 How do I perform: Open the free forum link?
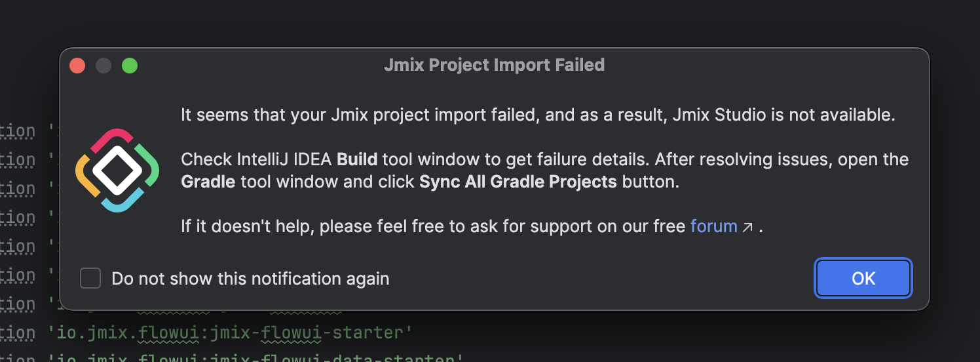click(714, 226)
